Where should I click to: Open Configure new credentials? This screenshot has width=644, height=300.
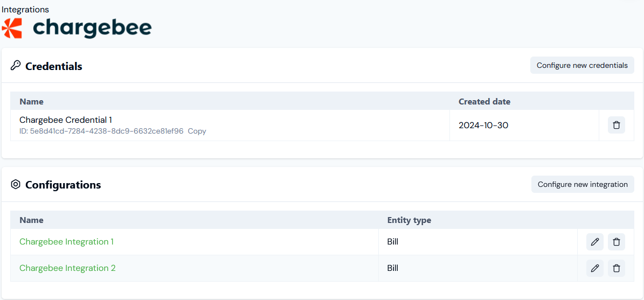click(x=582, y=65)
